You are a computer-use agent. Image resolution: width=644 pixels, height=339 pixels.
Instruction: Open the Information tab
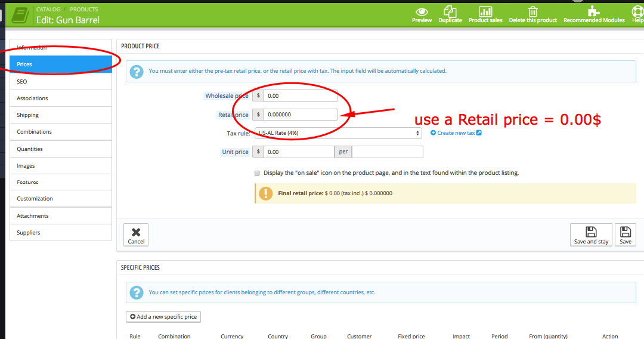click(61, 47)
